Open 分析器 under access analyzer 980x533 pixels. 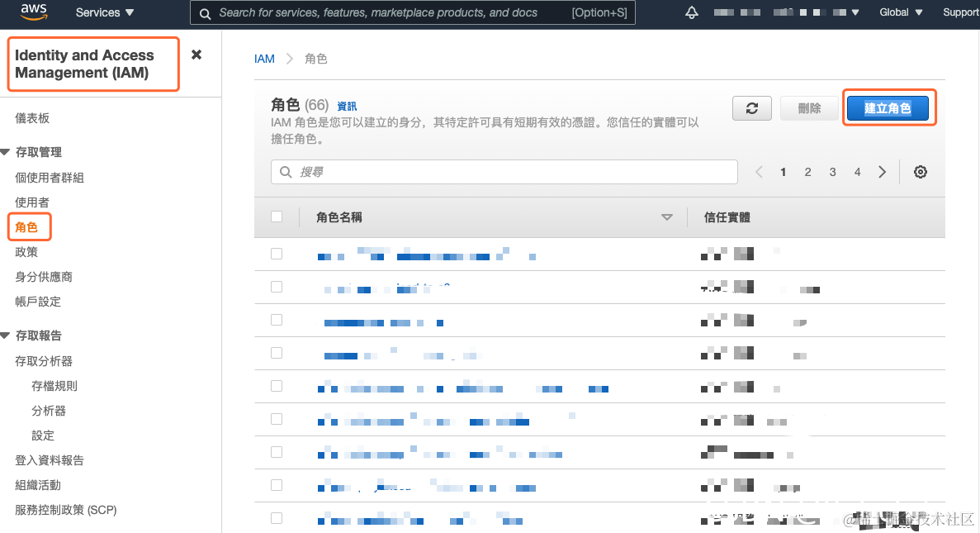pyautogui.click(x=49, y=411)
